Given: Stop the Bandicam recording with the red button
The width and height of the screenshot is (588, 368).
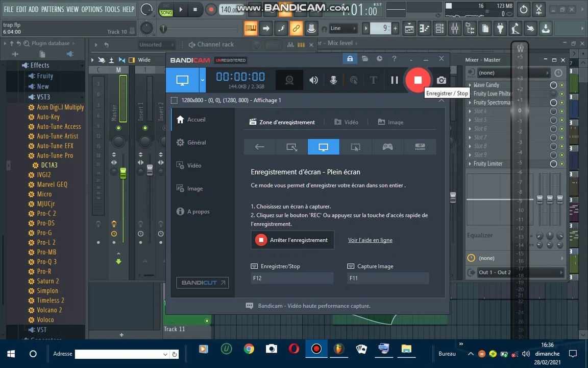Looking at the screenshot, I should [x=418, y=80].
